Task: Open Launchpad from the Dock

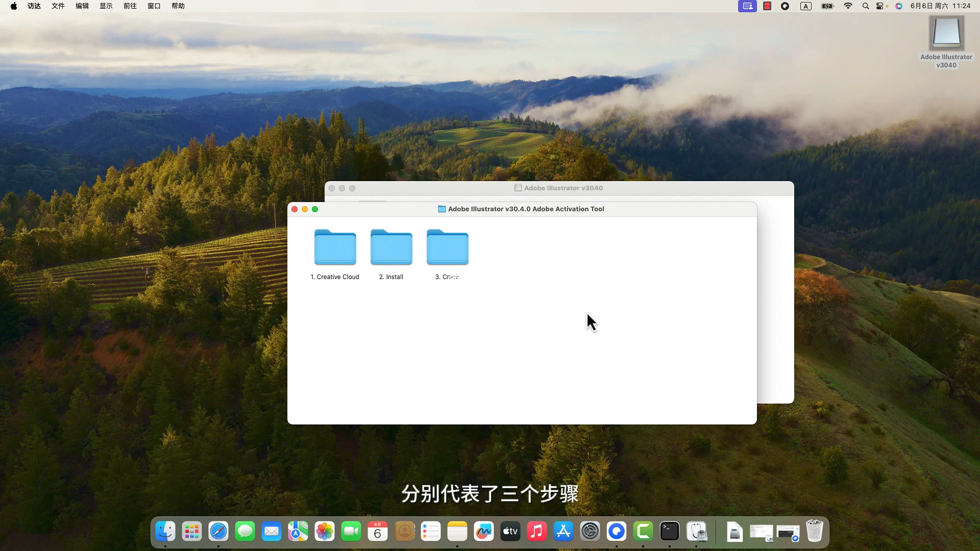Action: tap(192, 532)
